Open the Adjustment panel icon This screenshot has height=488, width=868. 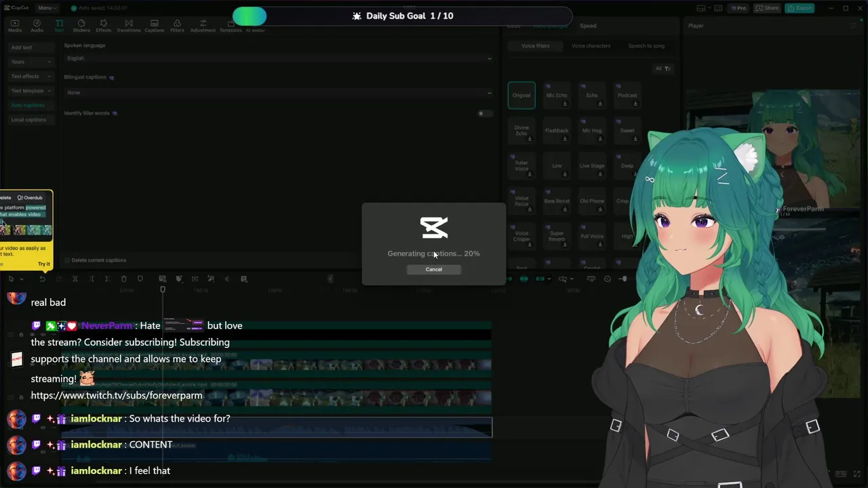[203, 26]
